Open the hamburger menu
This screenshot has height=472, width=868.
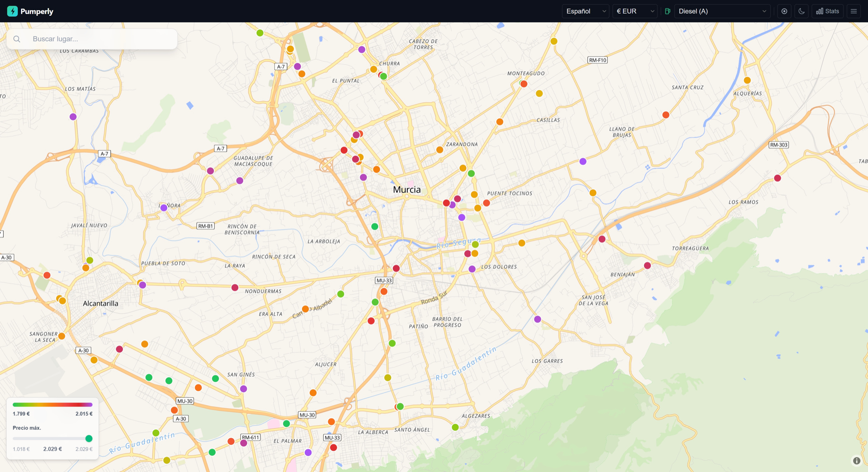(x=854, y=11)
